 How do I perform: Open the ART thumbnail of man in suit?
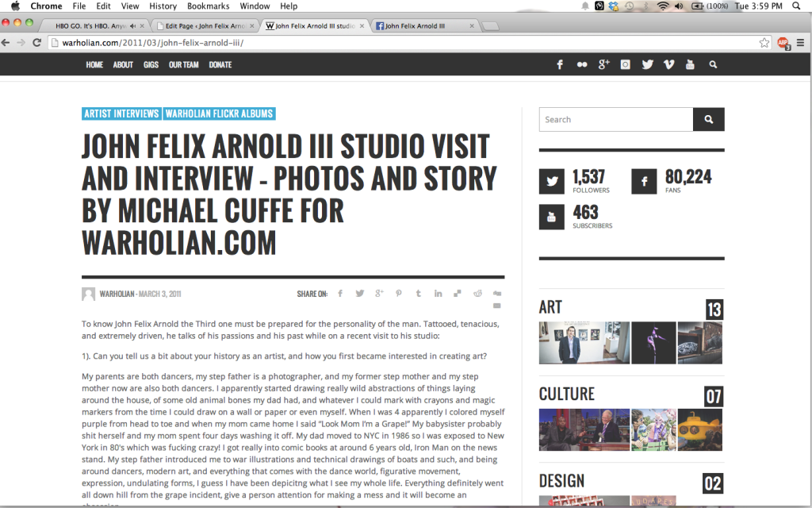[x=584, y=343]
